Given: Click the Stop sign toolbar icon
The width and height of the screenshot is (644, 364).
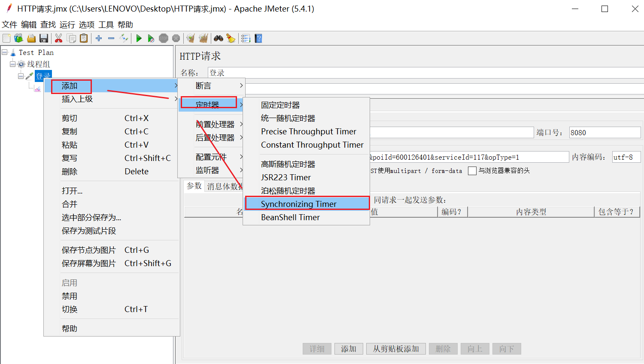Looking at the screenshot, I should pos(164,38).
